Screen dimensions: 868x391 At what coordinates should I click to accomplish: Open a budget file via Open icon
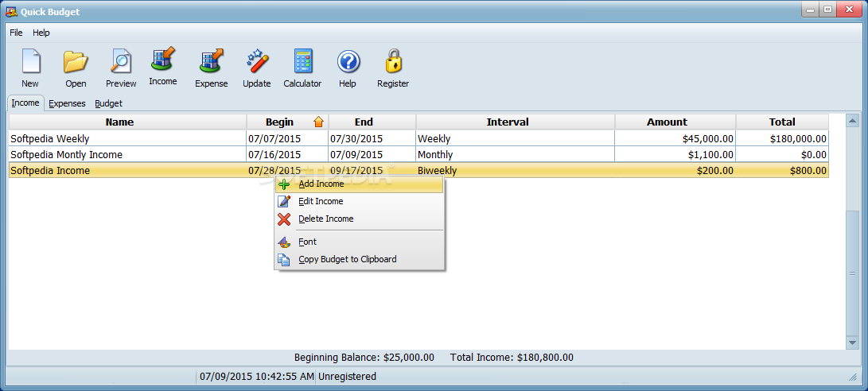[76, 61]
